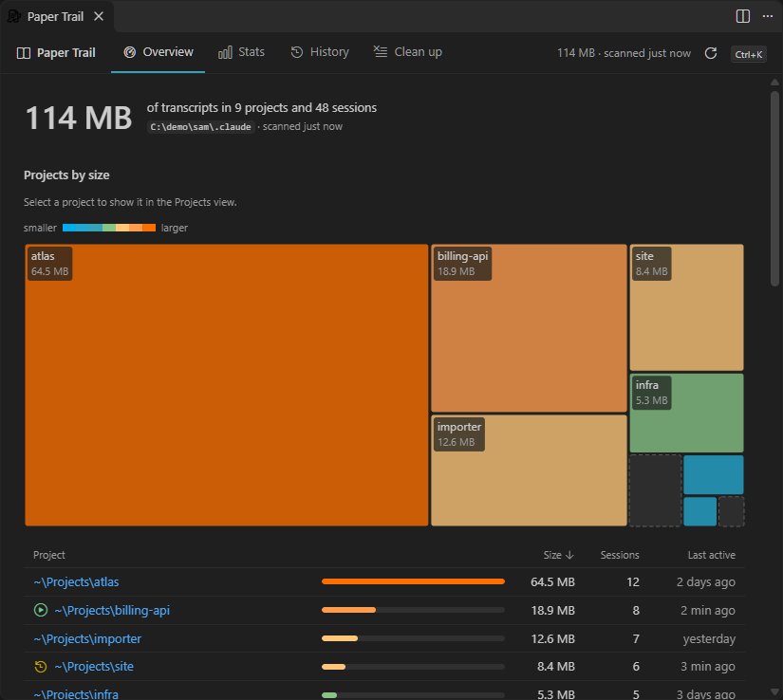
Task: Click the '2 min ago' last active cell
Action: coord(708,610)
